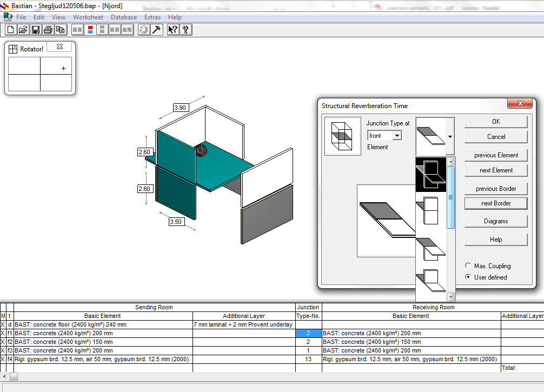Expand the junction type picker arrow

pyautogui.click(x=450, y=137)
